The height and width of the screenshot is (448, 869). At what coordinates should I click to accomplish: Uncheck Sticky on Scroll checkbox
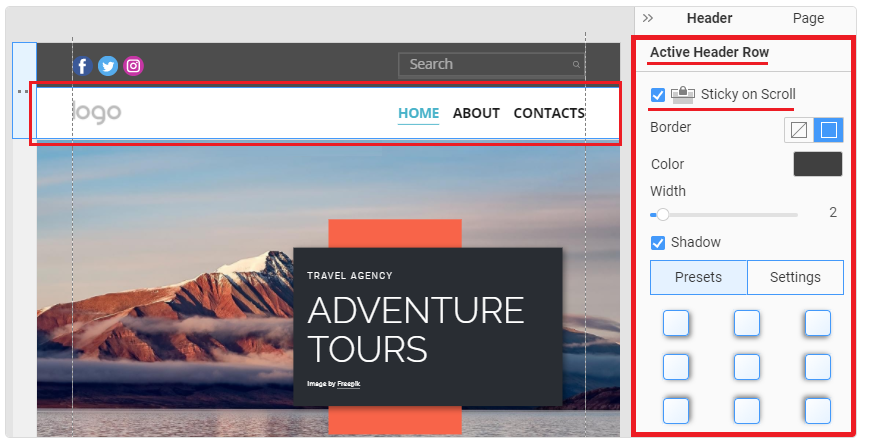coord(658,95)
